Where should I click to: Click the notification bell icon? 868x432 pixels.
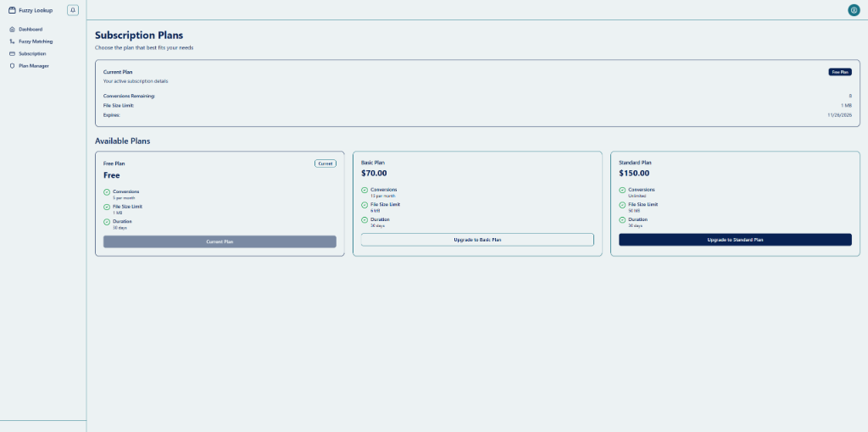click(73, 10)
